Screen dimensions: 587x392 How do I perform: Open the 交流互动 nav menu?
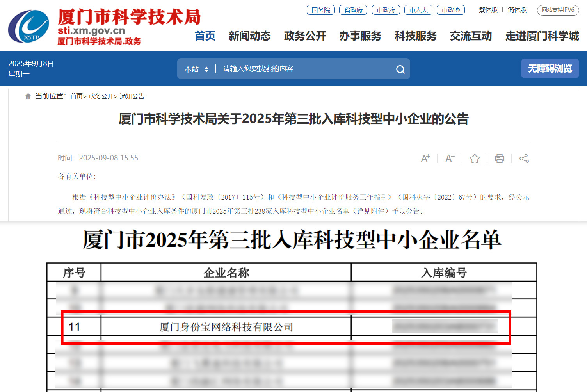pos(471,36)
